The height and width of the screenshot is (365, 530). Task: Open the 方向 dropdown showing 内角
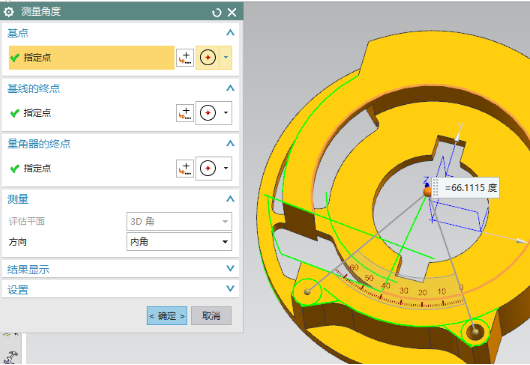click(179, 242)
